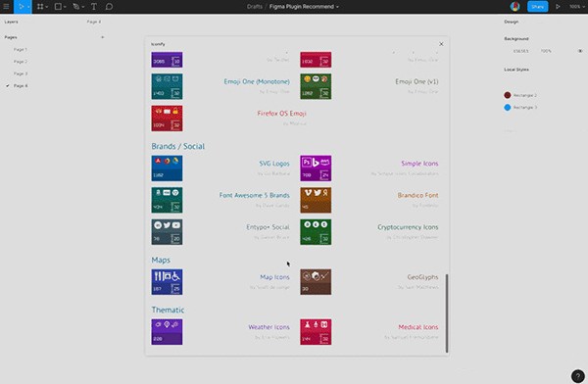Select the Comment tool

pyautogui.click(x=109, y=7)
